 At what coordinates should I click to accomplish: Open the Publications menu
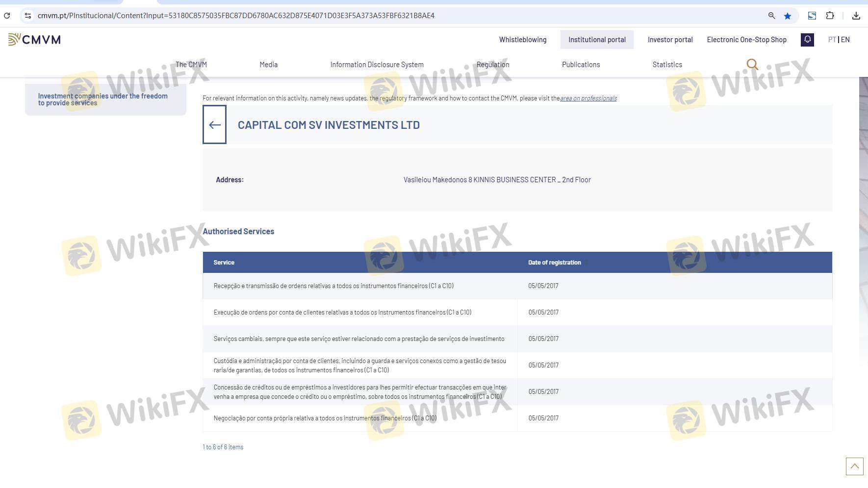click(581, 65)
